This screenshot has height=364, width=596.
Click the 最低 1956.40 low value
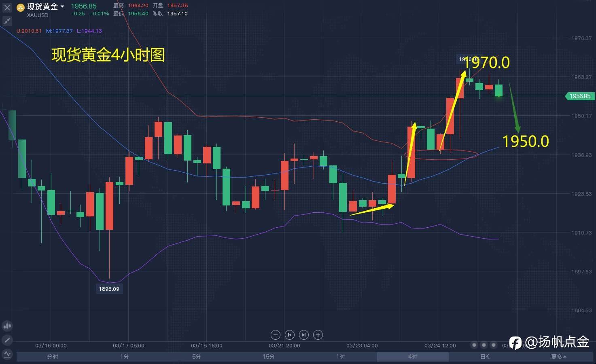[131, 13]
